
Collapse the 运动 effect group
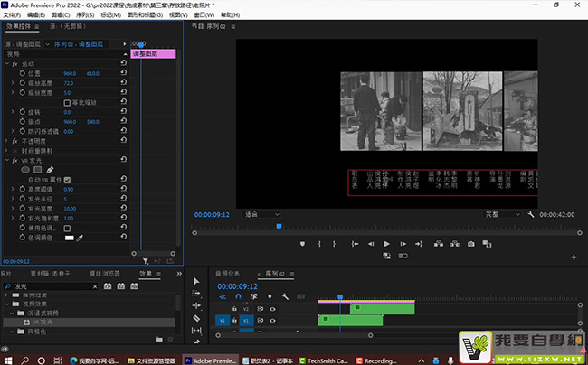(7, 64)
